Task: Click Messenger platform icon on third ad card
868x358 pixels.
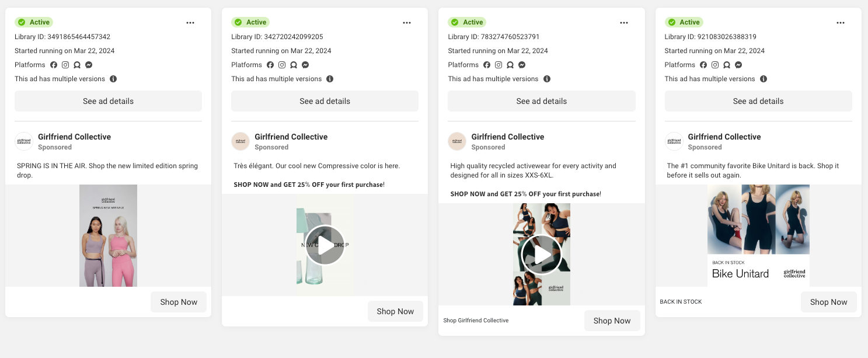Action: (522, 65)
